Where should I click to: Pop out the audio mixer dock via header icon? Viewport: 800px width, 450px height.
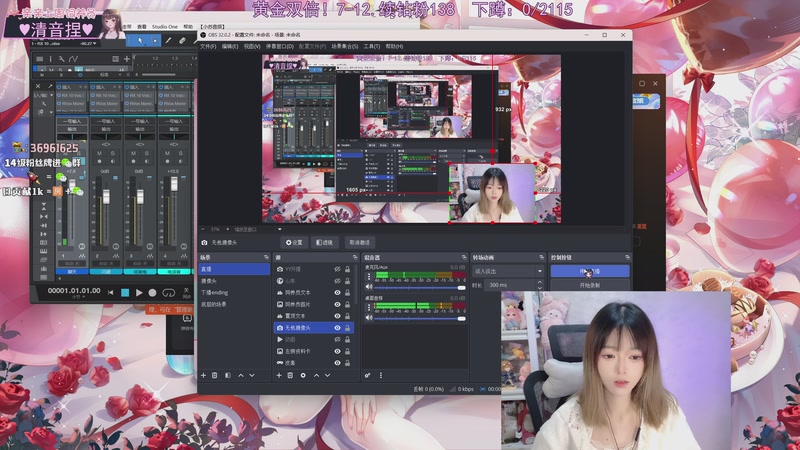point(464,257)
